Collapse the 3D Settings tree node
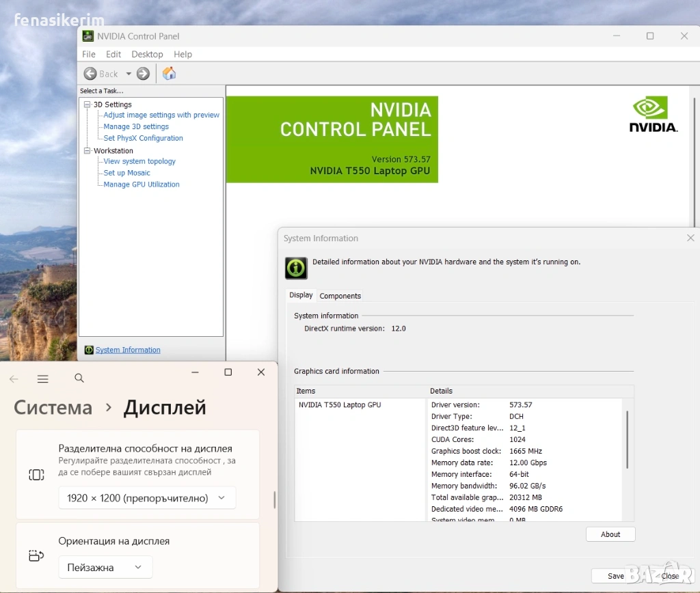 coord(87,105)
